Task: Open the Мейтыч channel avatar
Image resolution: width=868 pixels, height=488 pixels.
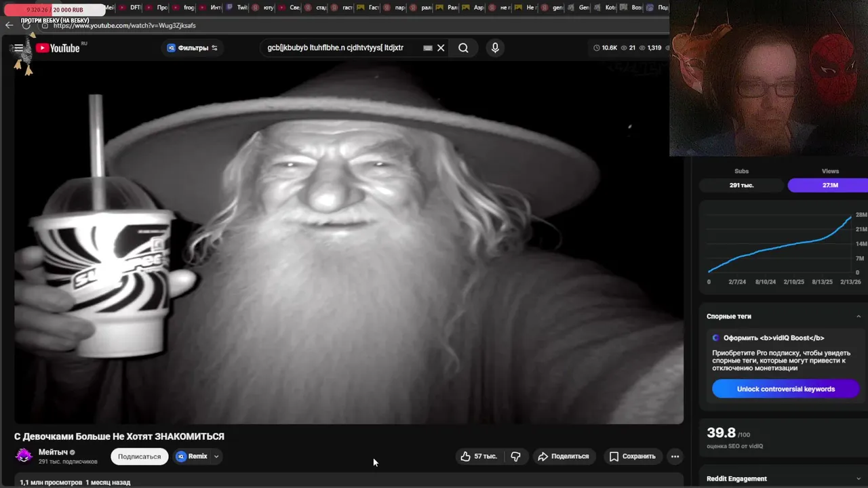Action: 24,456
